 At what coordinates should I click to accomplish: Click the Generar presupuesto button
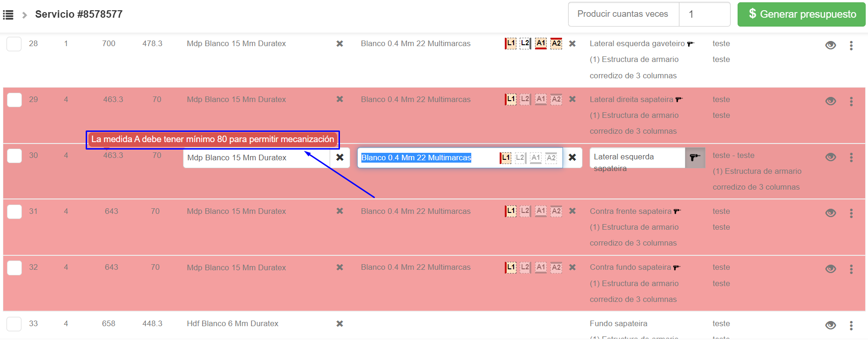(801, 14)
